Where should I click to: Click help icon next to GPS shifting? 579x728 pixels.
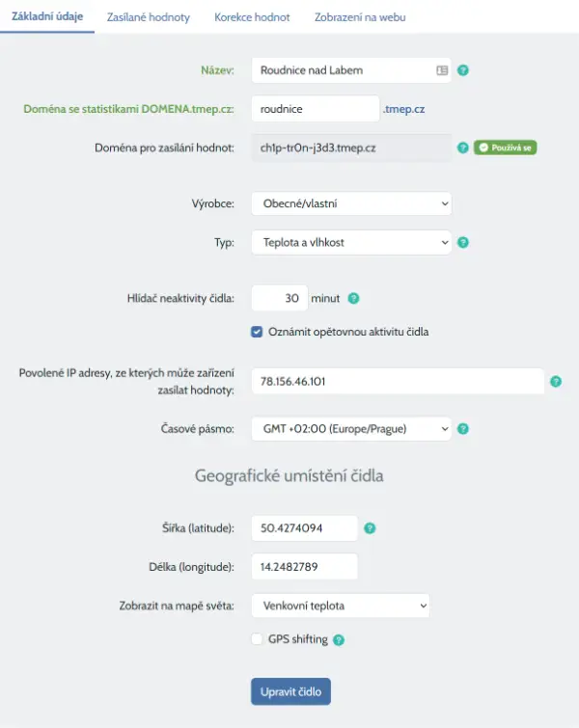tap(339, 639)
